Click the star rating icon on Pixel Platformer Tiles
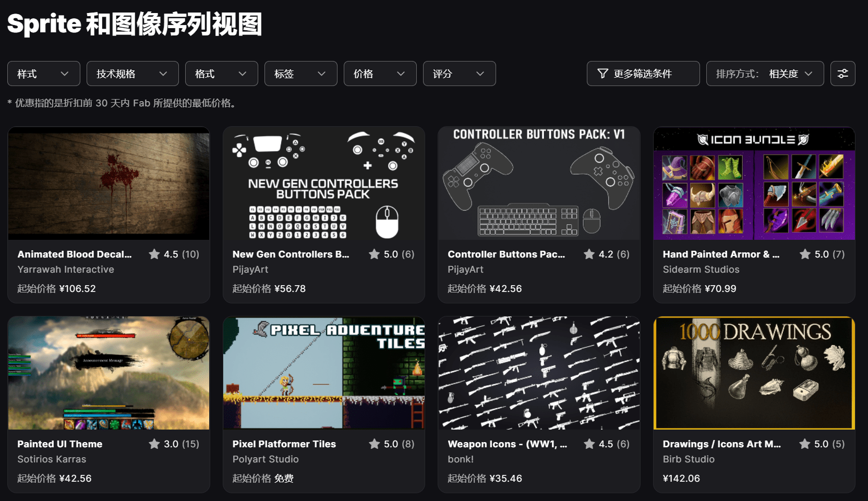This screenshot has height=501, width=868. click(375, 444)
